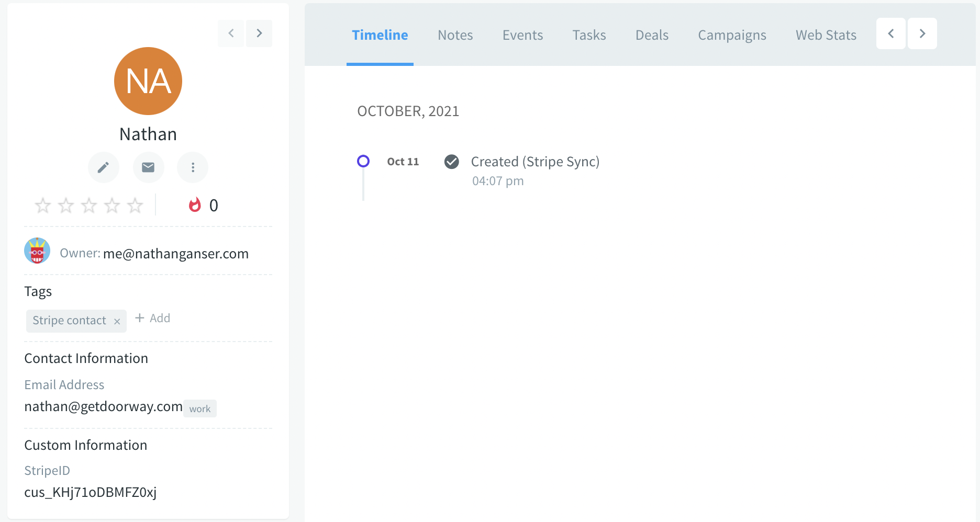
Task: Click the owner avatar image
Action: click(x=37, y=251)
